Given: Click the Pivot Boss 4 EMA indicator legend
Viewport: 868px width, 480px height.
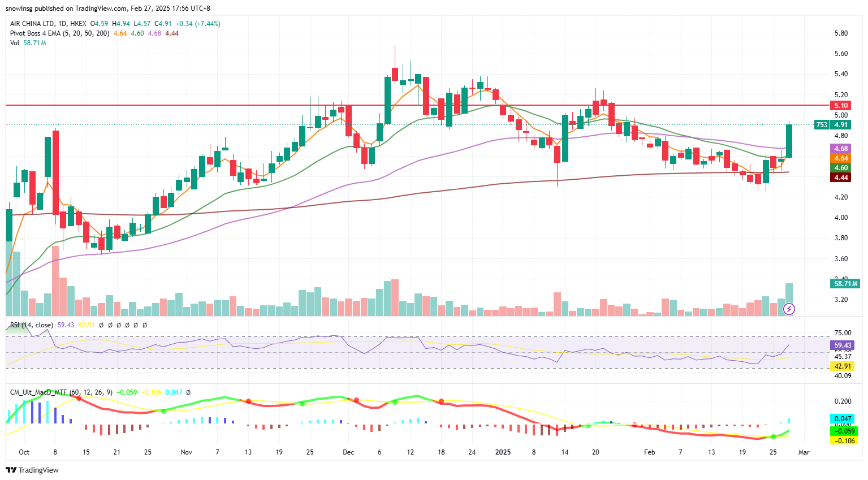Looking at the screenshot, I should click(60, 33).
